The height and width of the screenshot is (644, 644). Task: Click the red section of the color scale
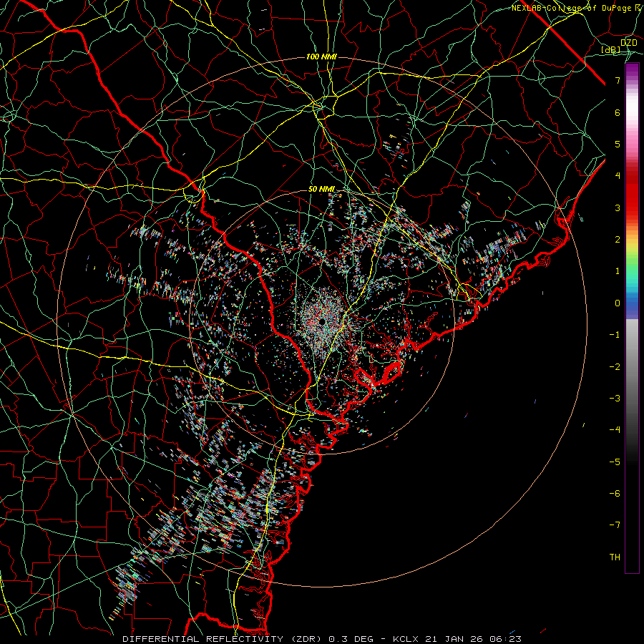(632, 191)
